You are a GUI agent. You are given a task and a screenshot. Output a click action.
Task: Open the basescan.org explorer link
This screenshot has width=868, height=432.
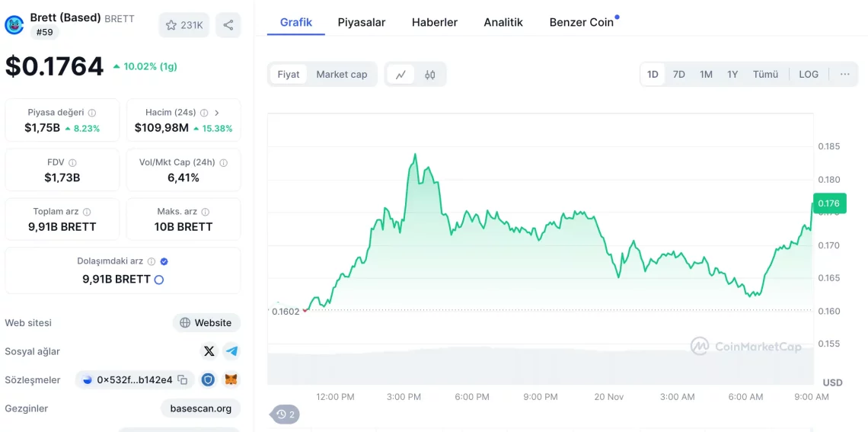[x=201, y=408]
